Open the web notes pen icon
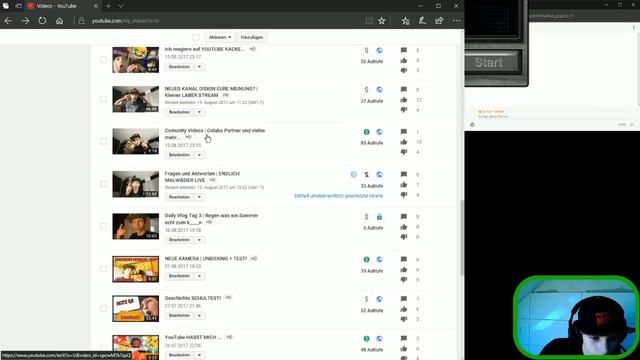 (422, 21)
